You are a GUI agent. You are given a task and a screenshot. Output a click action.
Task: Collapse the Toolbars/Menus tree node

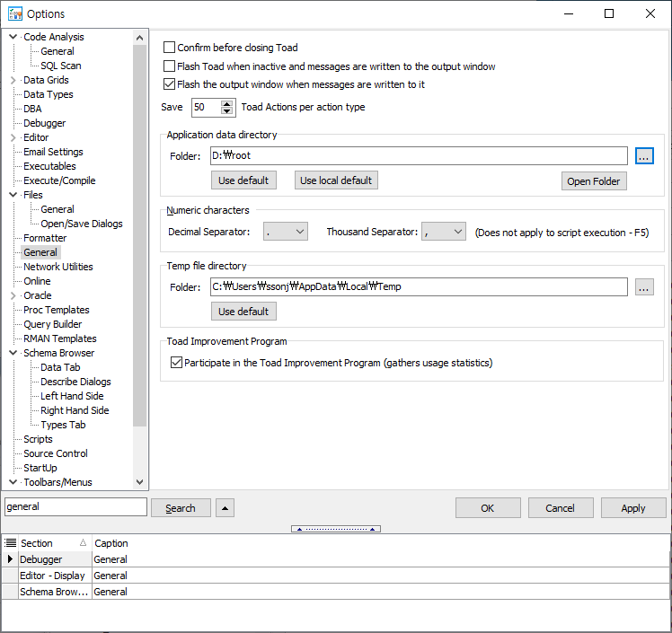click(13, 482)
